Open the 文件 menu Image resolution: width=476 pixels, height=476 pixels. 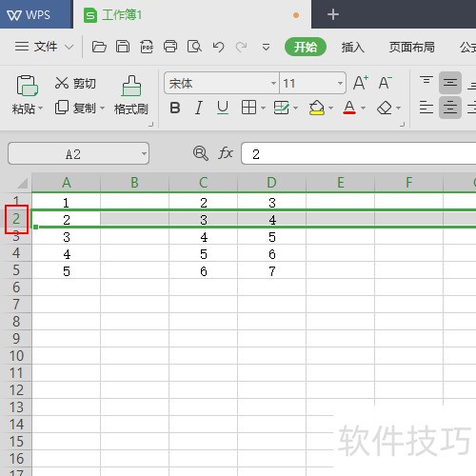[44, 47]
